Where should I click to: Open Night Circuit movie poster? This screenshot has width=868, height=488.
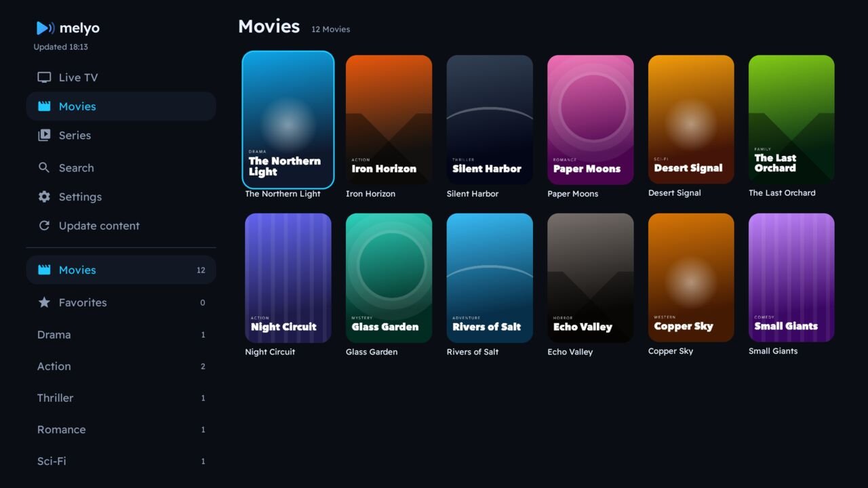click(288, 278)
